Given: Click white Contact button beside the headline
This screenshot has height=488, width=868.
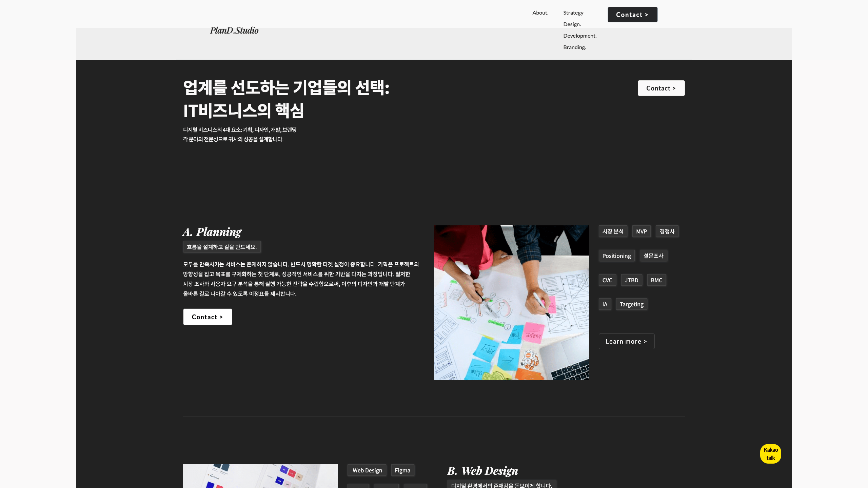Looking at the screenshot, I should pyautogui.click(x=661, y=88).
